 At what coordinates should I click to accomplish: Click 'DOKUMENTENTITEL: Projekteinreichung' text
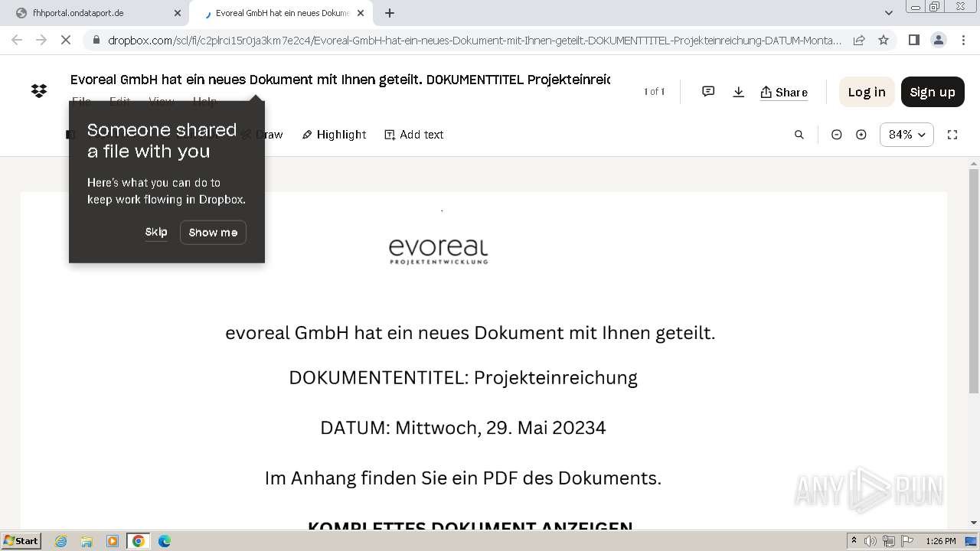(463, 378)
